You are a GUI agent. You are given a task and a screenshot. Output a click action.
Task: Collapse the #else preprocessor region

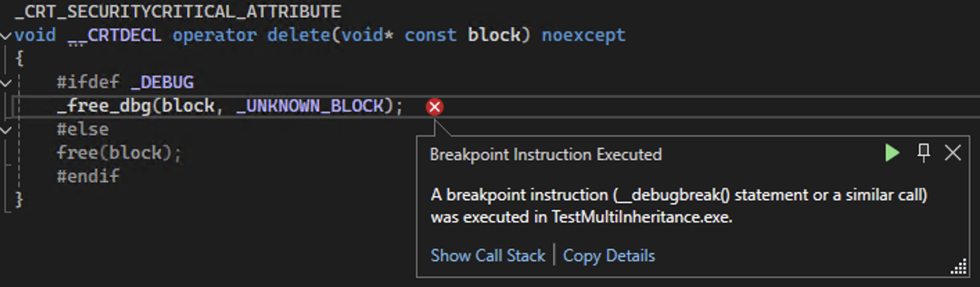point(6,130)
